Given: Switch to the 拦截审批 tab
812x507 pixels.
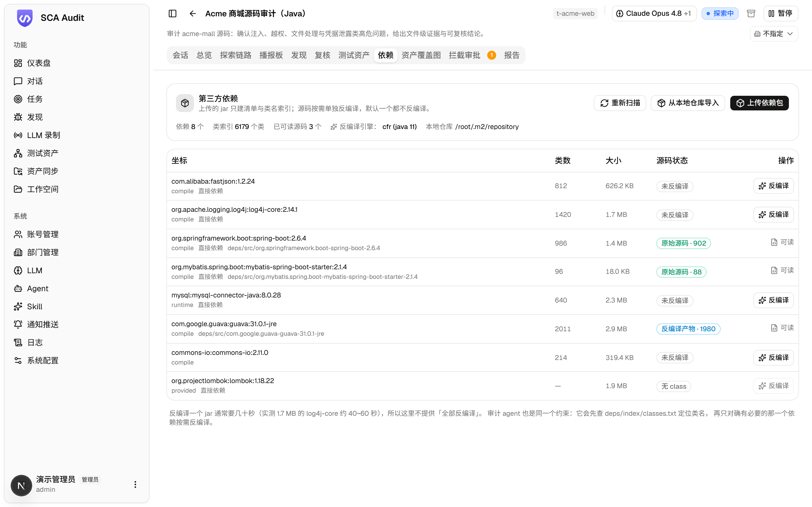Looking at the screenshot, I should pos(472,55).
